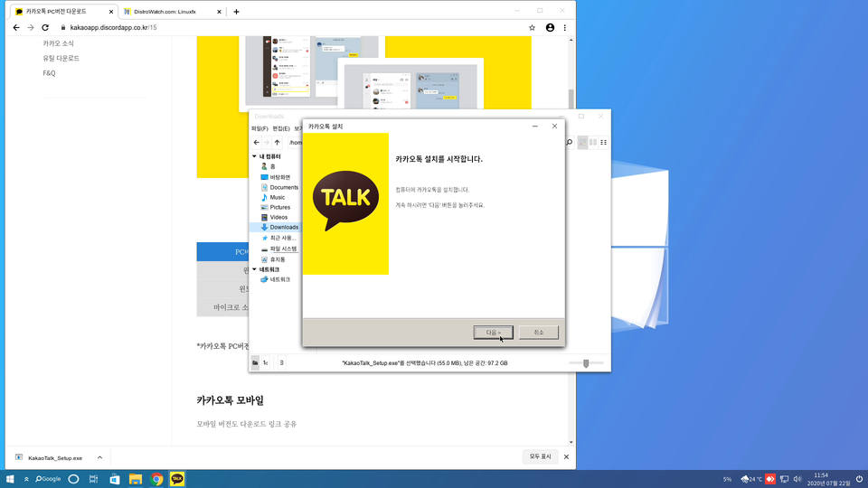Click the browser forward arrow
Viewport: 868px width, 488px height.
pos(31,28)
